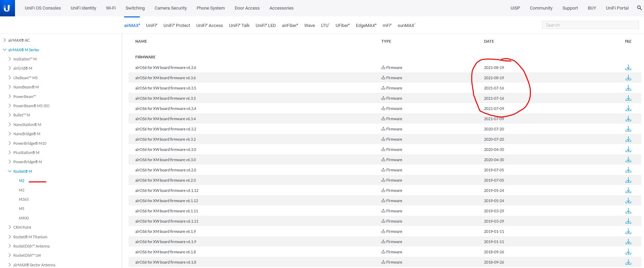Open the Support link

(570, 8)
